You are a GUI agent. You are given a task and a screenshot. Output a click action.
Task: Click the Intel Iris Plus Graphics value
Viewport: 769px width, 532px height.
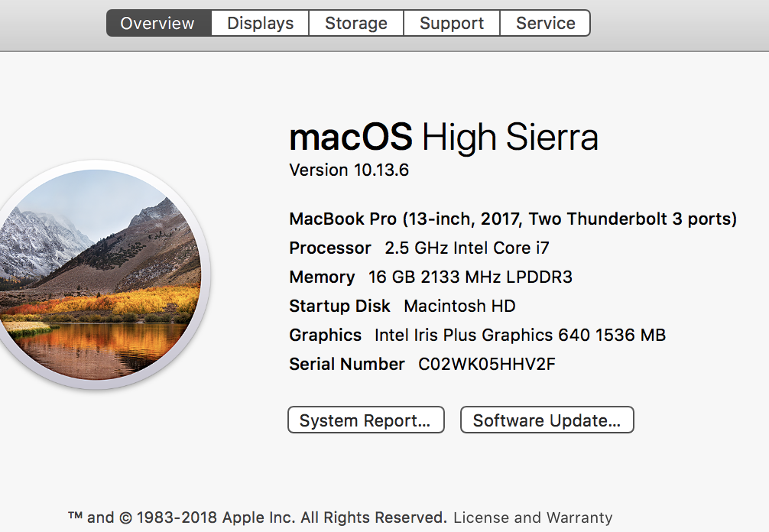click(520, 335)
